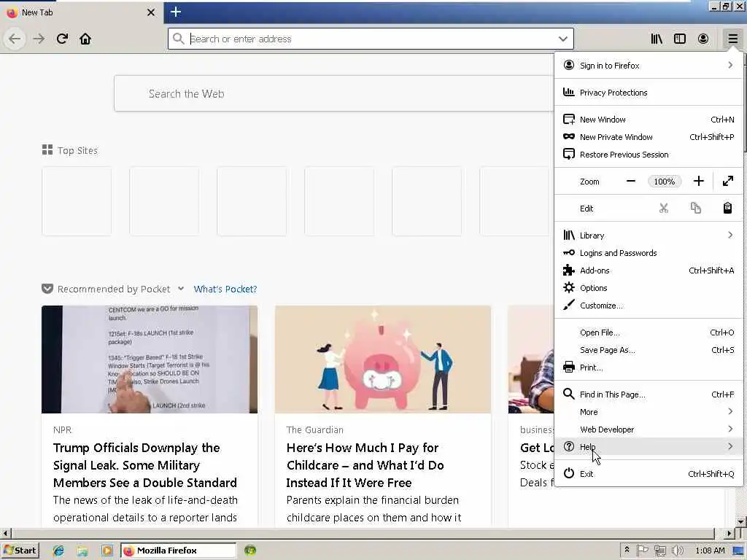
Task: Click the NPR article image thumbnail
Action: [x=149, y=359]
